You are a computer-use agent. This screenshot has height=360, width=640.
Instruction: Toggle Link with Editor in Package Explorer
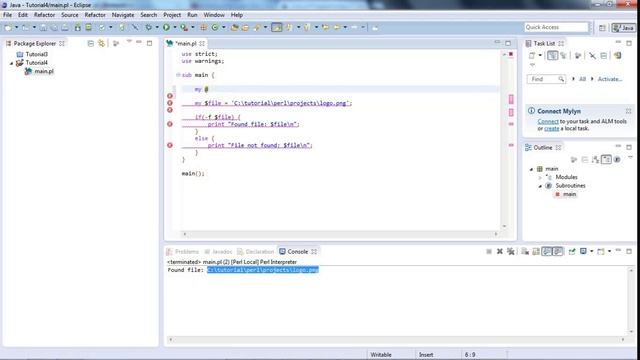tap(101, 43)
